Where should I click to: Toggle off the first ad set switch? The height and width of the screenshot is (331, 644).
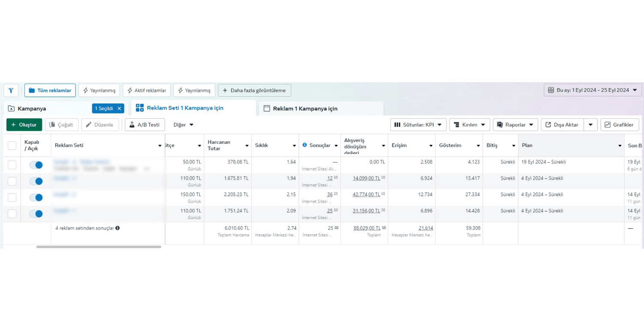pos(36,165)
